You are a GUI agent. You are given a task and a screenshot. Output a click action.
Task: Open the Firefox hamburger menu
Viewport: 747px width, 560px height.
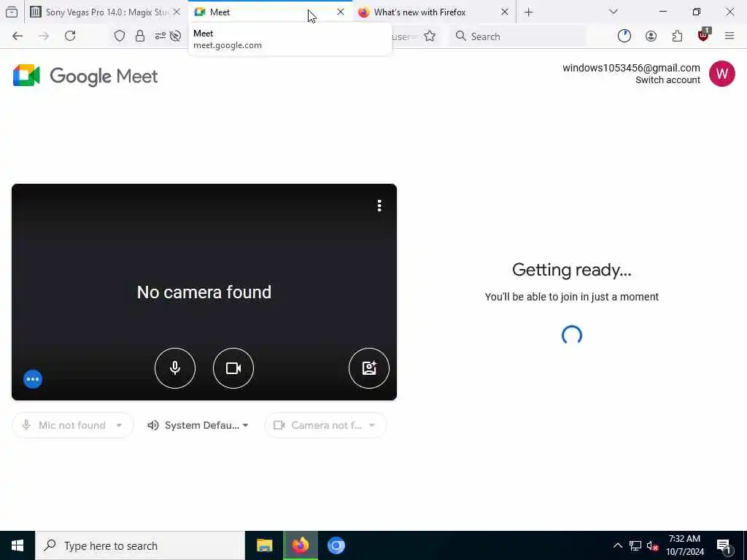click(x=729, y=36)
